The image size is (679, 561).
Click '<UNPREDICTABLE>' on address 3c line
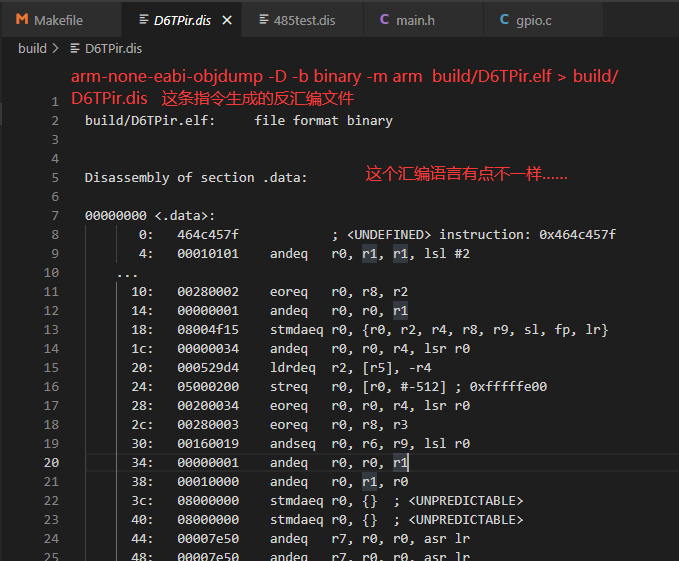point(466,501)
